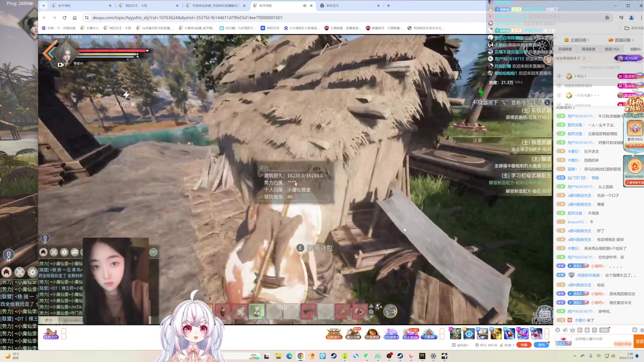Open the 主播中心 bookmark
Viewport: 644px width, 362px height.
[x=90, y=28]
